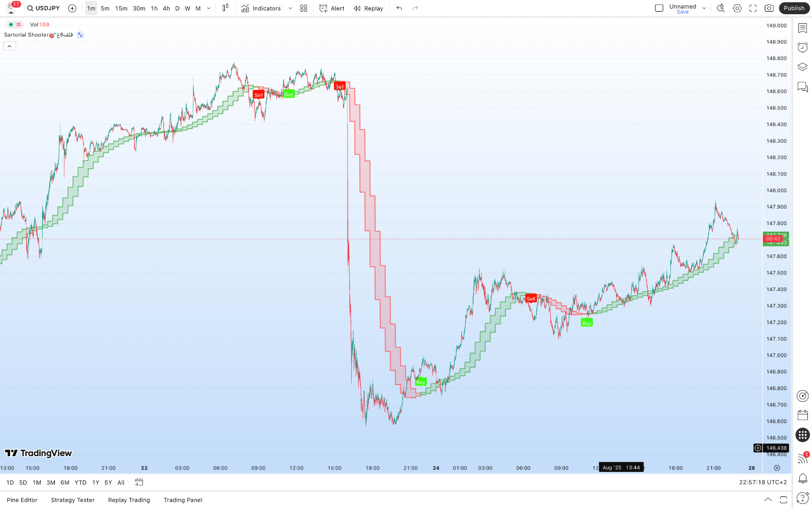Switch to the 1h timeframe
The image size is (812, 508).
click(x=154, y=8)
